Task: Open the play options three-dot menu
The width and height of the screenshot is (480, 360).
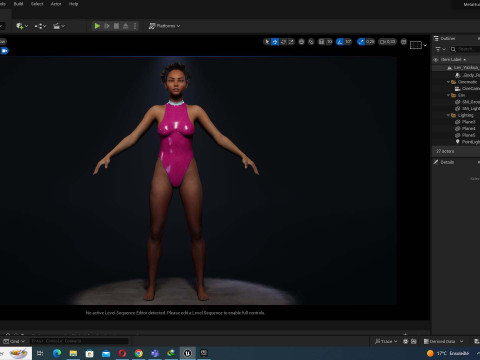Action: [x=135, y=26]
